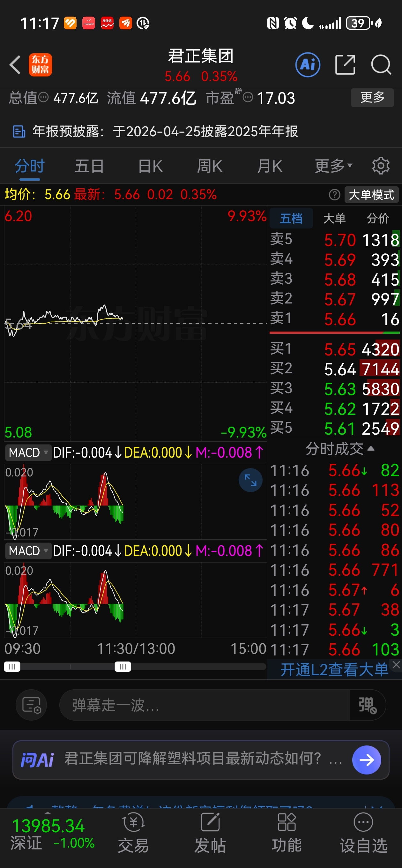
Task: Tap the alarm clock status icon
Action: pos(290,23)
